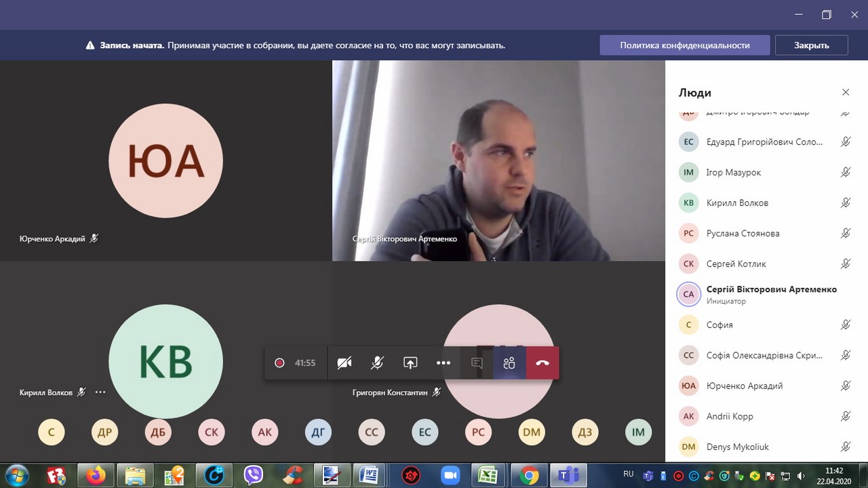Open more options for Кирилл Волков tile
The image size is (868, 488).
pyautogui.click(x=100, y=392)
